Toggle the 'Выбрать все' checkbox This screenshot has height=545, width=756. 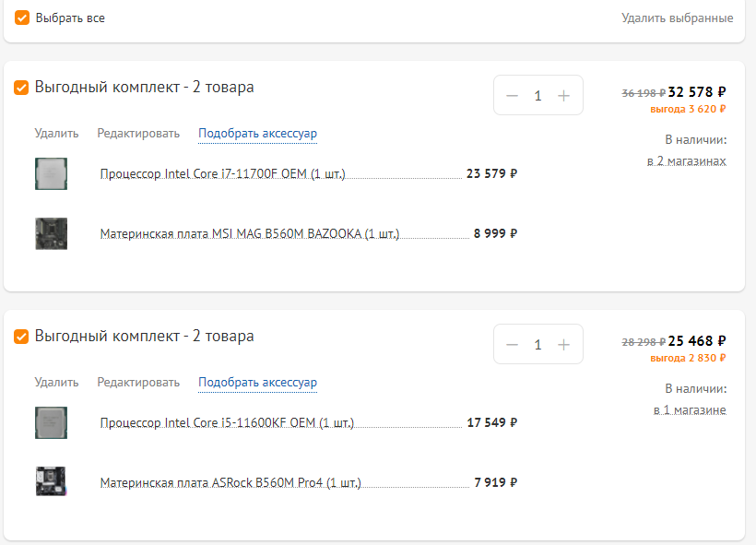point(22,18)
